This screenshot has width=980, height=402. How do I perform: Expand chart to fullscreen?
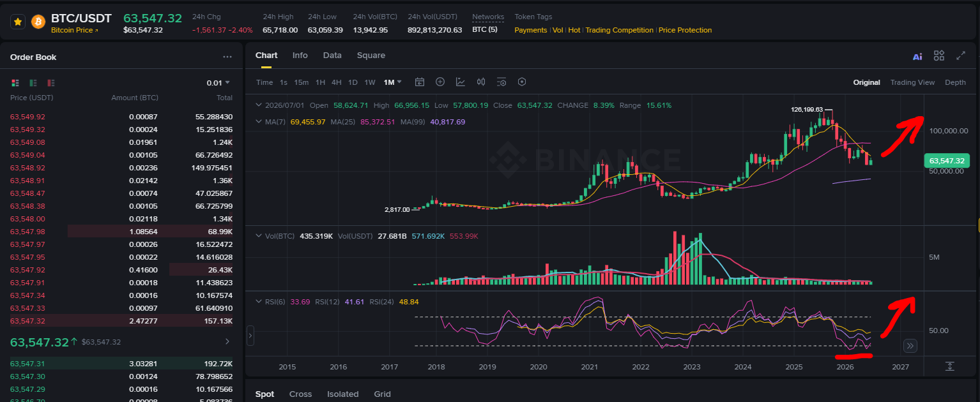(x=960, y=56)
